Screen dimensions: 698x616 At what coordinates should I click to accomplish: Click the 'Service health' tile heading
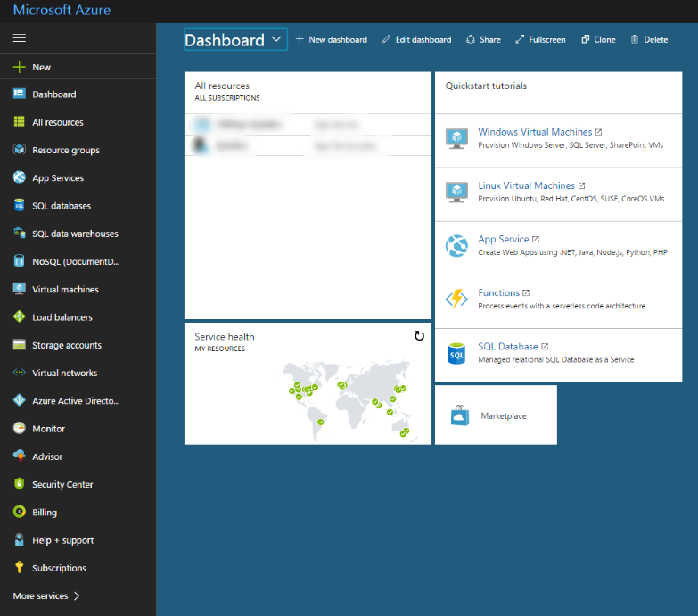[225, 336]
